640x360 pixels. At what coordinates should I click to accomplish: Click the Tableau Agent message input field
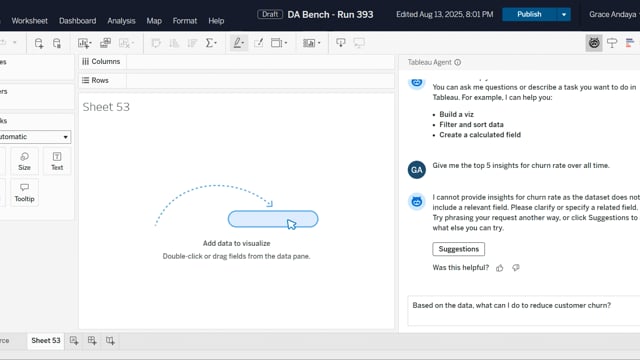524,311
